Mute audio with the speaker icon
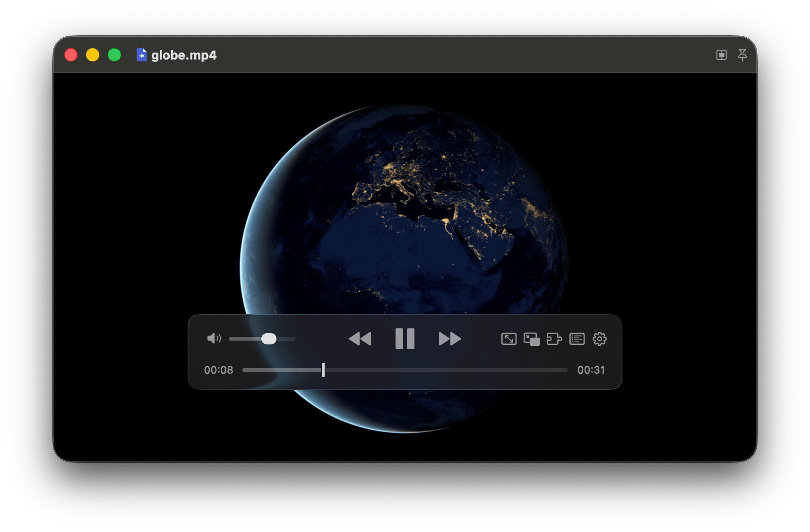 click(214, 338)
